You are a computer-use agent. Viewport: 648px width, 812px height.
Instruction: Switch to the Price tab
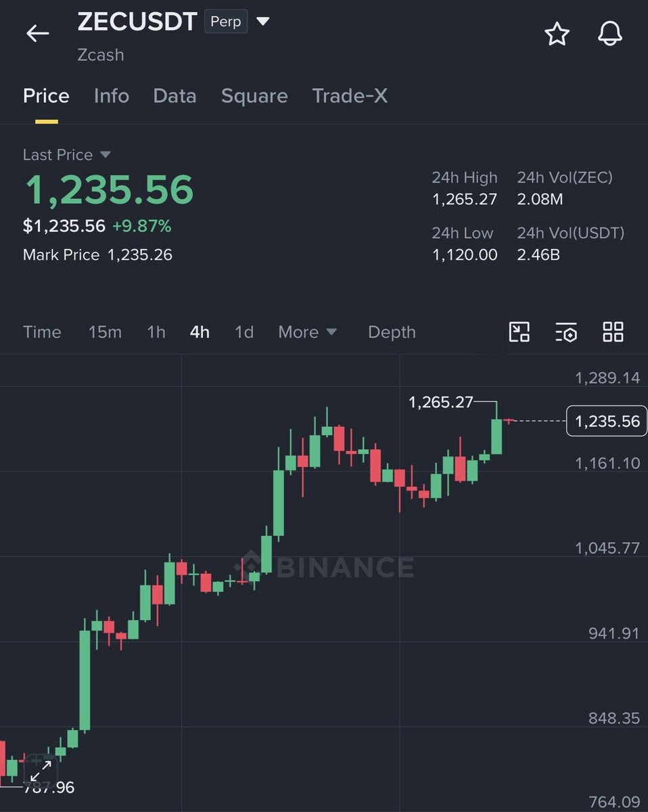click(x=46, y=96)
